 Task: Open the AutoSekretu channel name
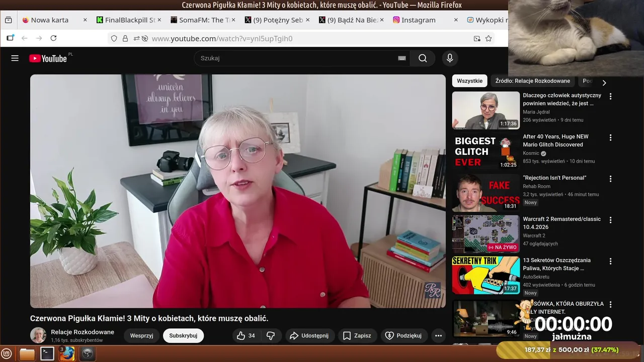[x=536, y=277]
